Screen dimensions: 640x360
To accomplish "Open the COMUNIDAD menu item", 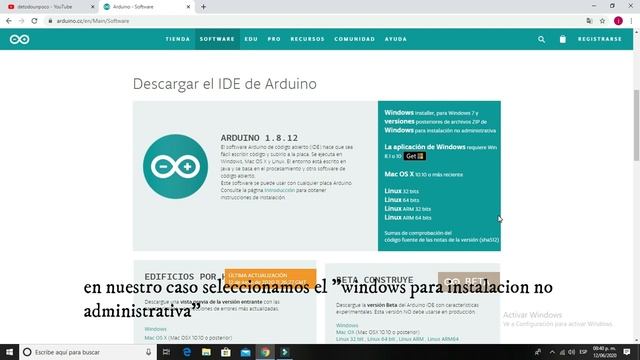I will tap(354, 39).
